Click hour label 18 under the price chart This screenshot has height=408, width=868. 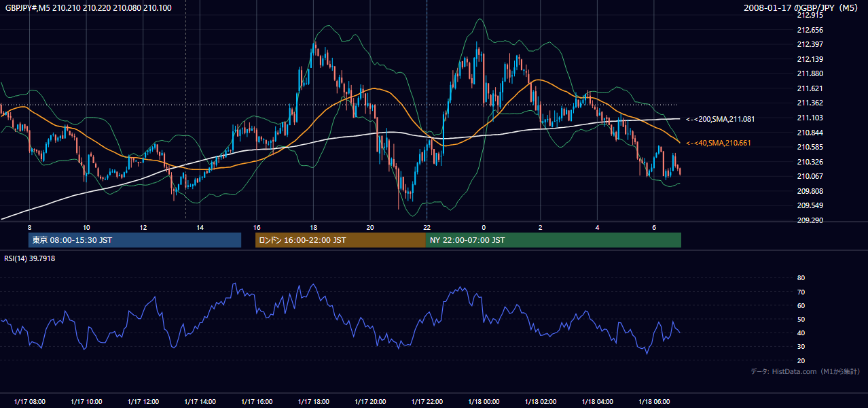(313, 227)
